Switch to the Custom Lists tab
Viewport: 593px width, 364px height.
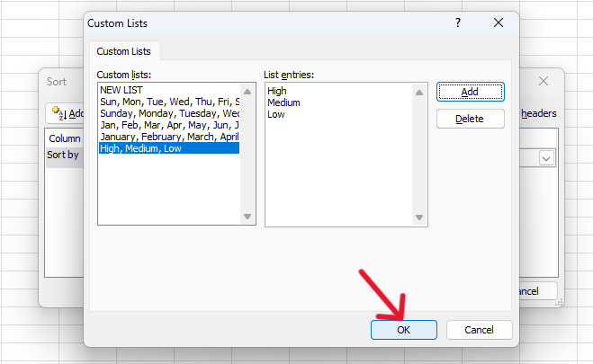click(123, 50)
